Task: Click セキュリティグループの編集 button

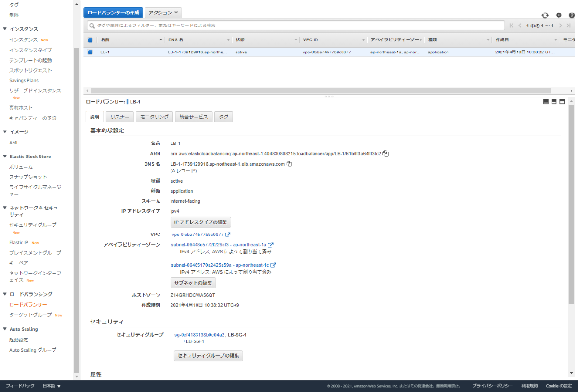Action: pos(208,356)
